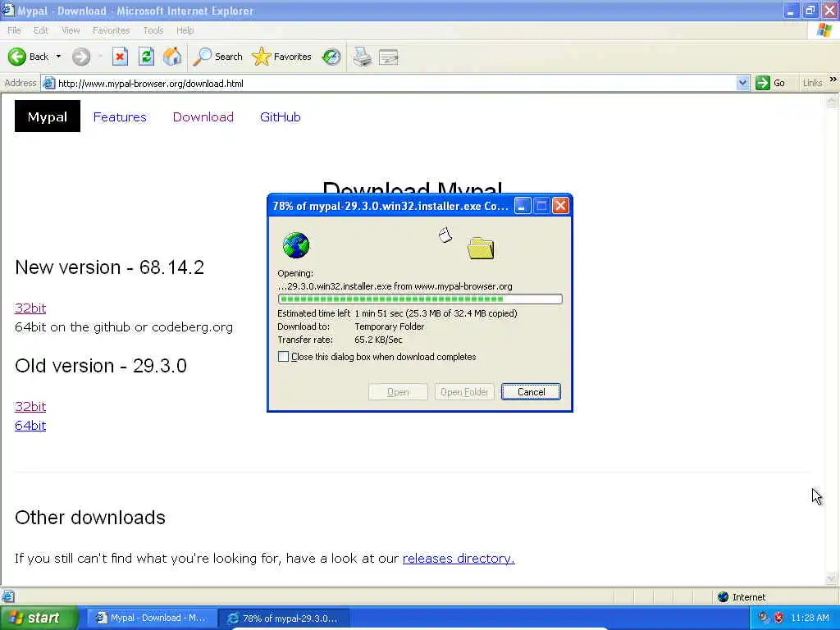The width and height of the screenshot is (840, 630).
Task: Open the History clock icon
Action: (331, 57)
